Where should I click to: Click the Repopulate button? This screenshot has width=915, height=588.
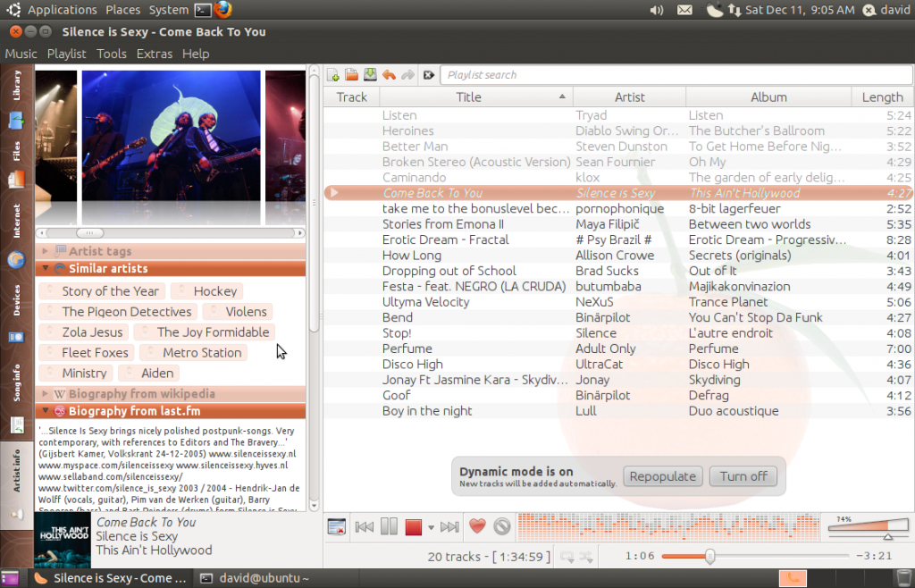tap(662, 475)
